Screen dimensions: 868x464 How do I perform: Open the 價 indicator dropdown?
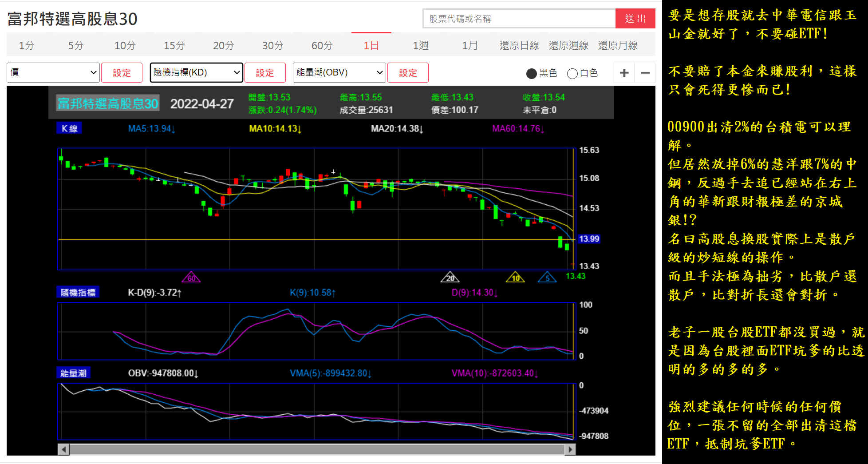(53, 72)
